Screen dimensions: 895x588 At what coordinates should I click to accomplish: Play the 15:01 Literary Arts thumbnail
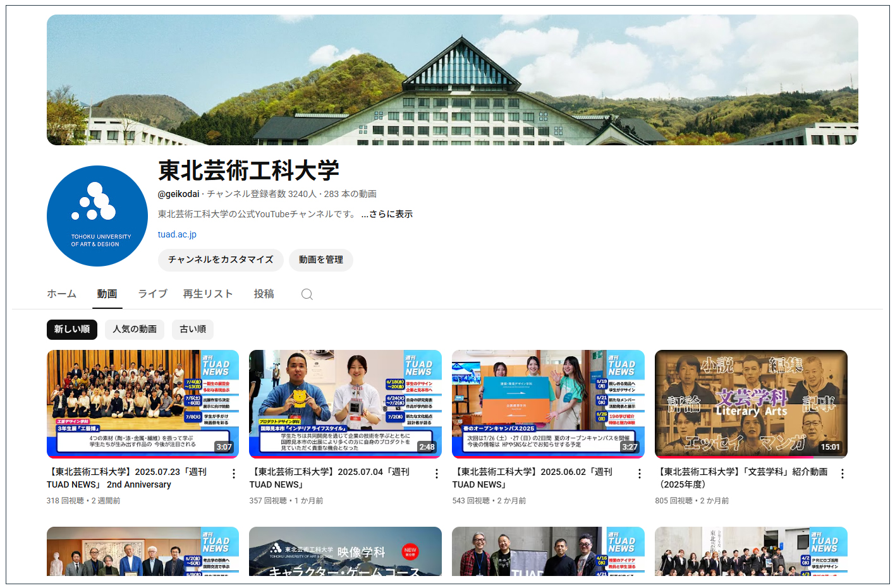click(x=751, y=404)
